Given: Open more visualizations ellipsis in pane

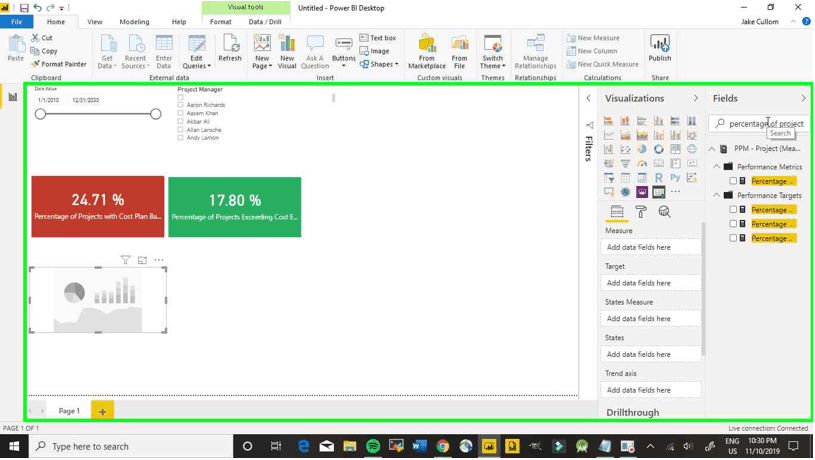Looking at the screenshot, I should [x=675, y=192].
